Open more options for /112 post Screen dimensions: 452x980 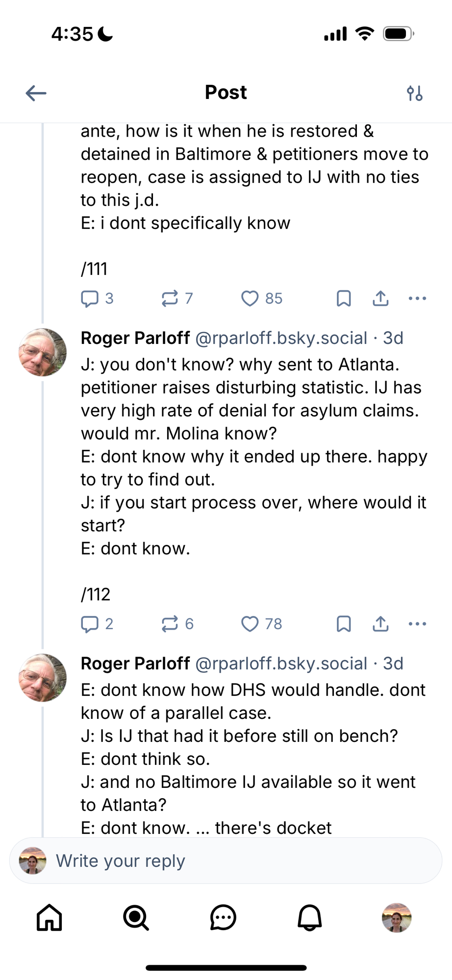[x=417, y=624]
